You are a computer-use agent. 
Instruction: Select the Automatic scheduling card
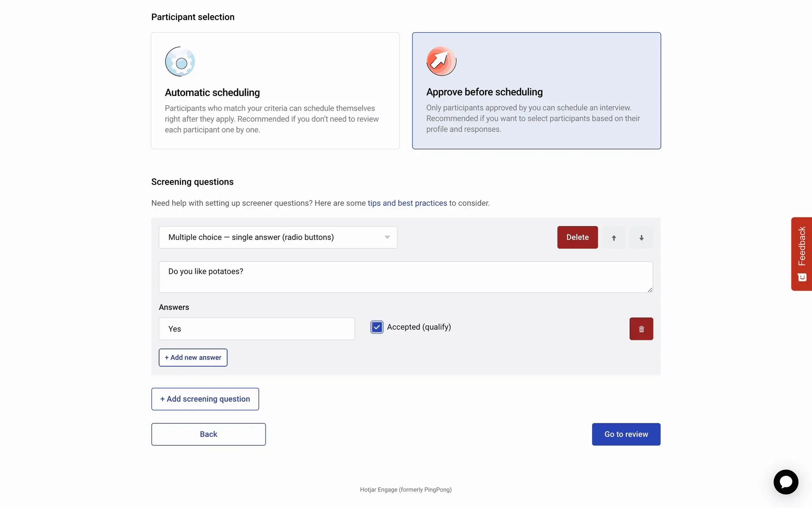point(275,91)
